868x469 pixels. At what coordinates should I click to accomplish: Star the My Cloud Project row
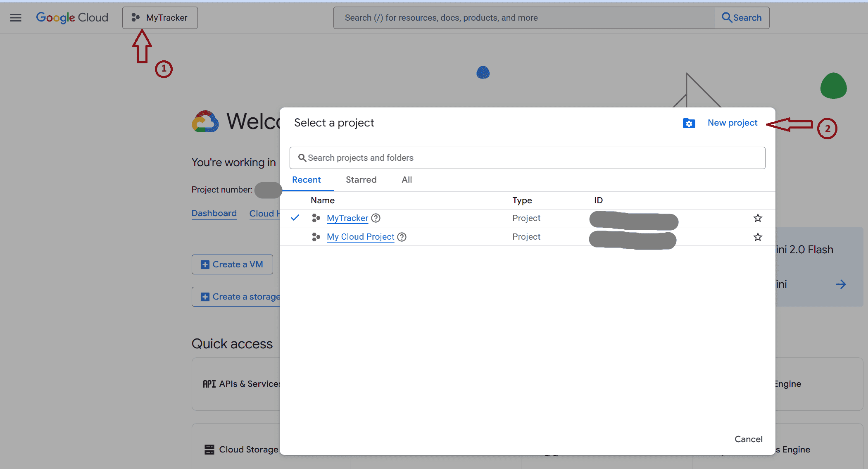point(757,237)
